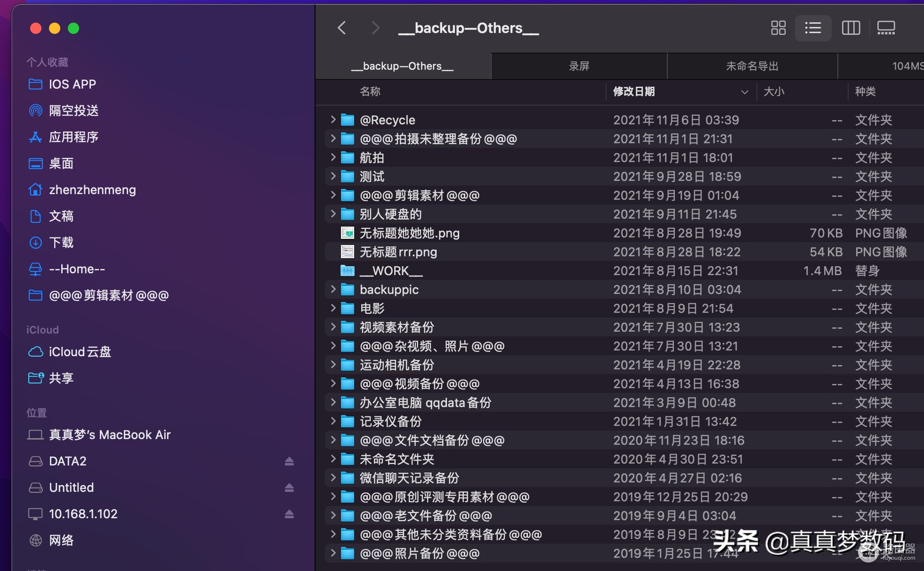This screenshot has width=924, height=571.
Task: Sort by the 名称 column header
Action: tap(370, 91)
